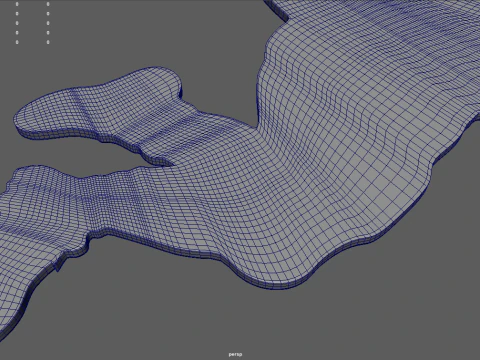The image size is (480, 360).
Task: Click third-row right-column HUD zero
Action: click(48, 23)
